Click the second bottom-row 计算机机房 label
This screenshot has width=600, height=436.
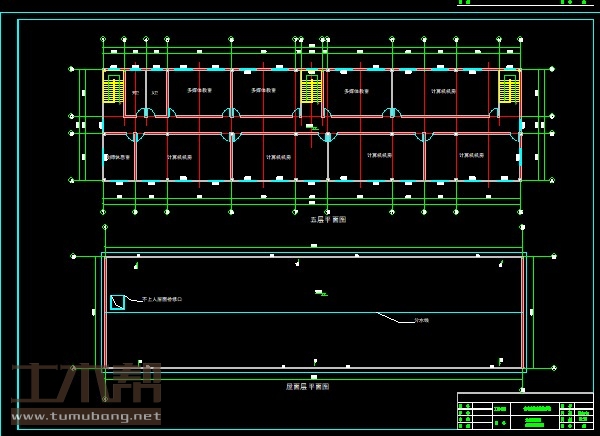(277, 157)
